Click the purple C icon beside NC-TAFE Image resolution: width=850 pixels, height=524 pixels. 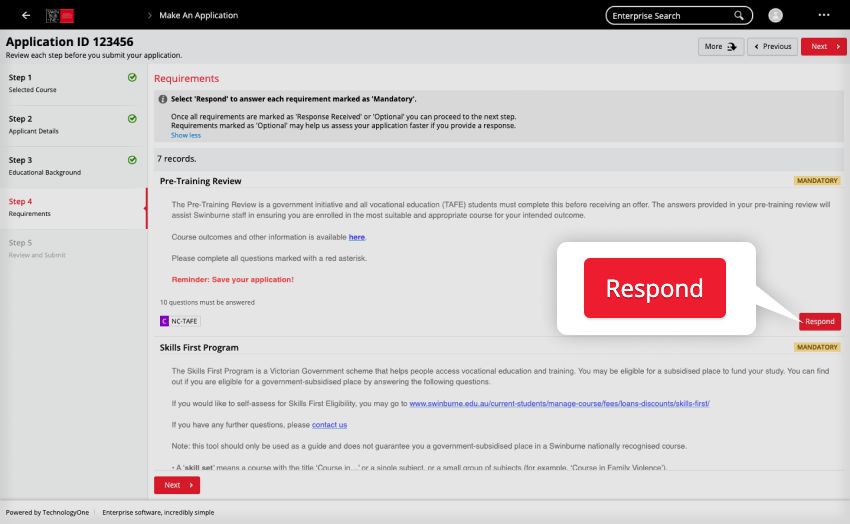164,321
